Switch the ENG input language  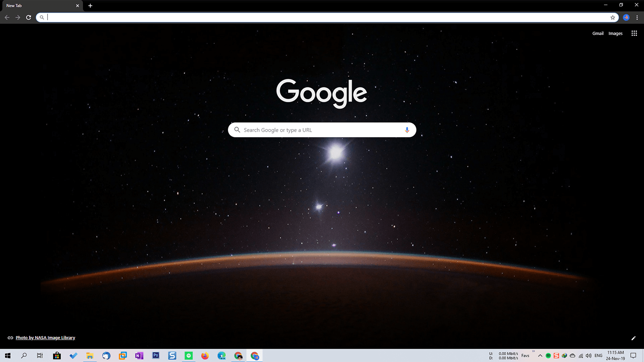click(598, 356)
